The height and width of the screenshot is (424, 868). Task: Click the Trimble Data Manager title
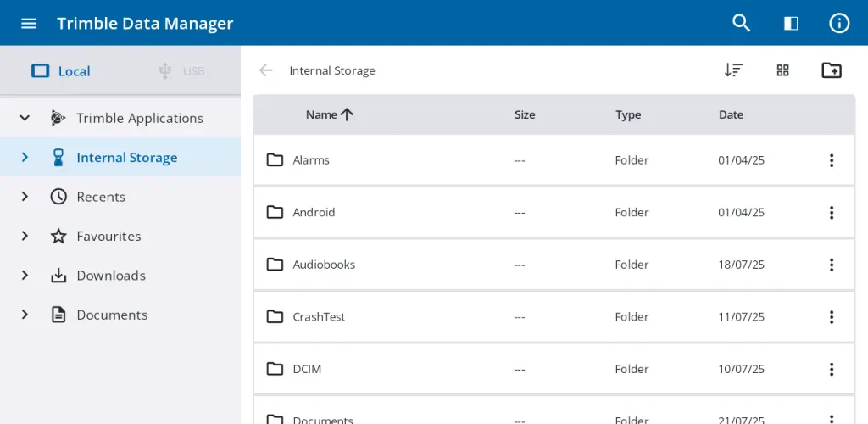click(145, 23)
